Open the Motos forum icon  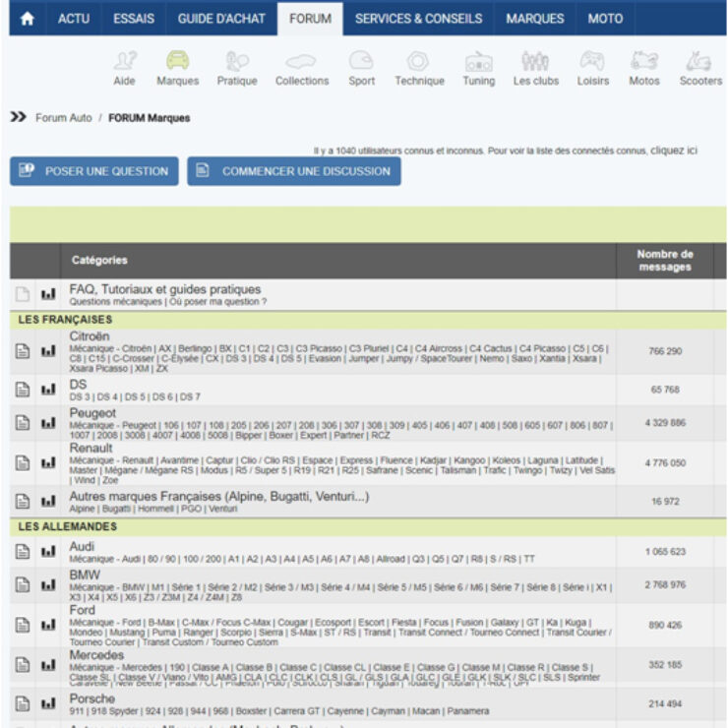(644, 61)
